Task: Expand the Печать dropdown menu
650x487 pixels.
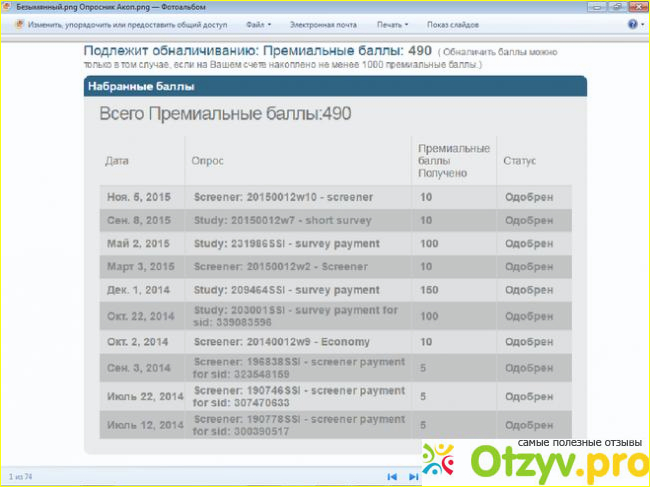Action: (391, 24)
